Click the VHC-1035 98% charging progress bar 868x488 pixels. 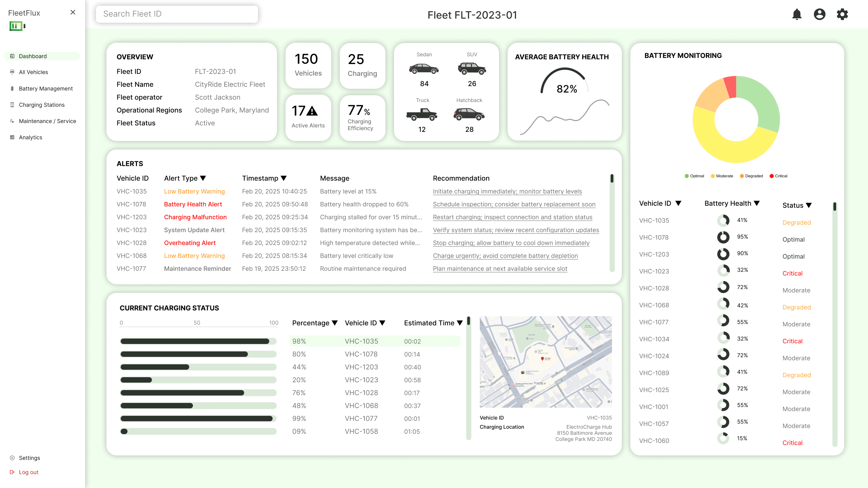click(198, 341)
